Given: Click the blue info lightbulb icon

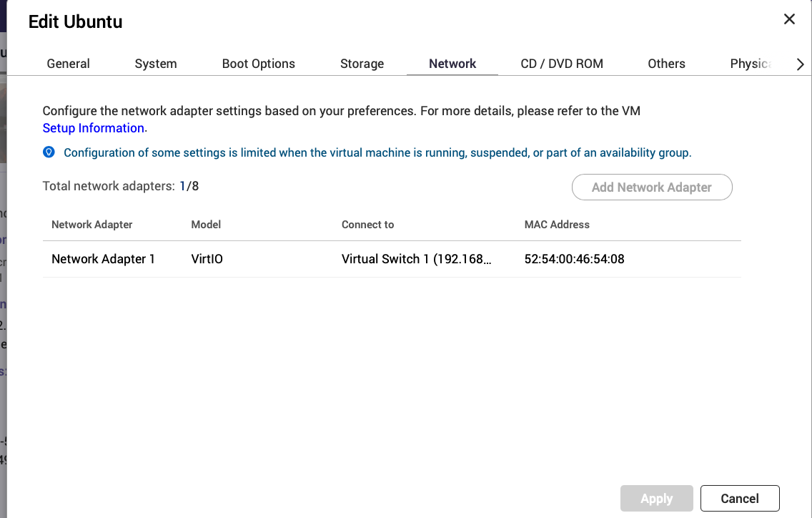Looking at the screenshot, I should tap(49, 152).
